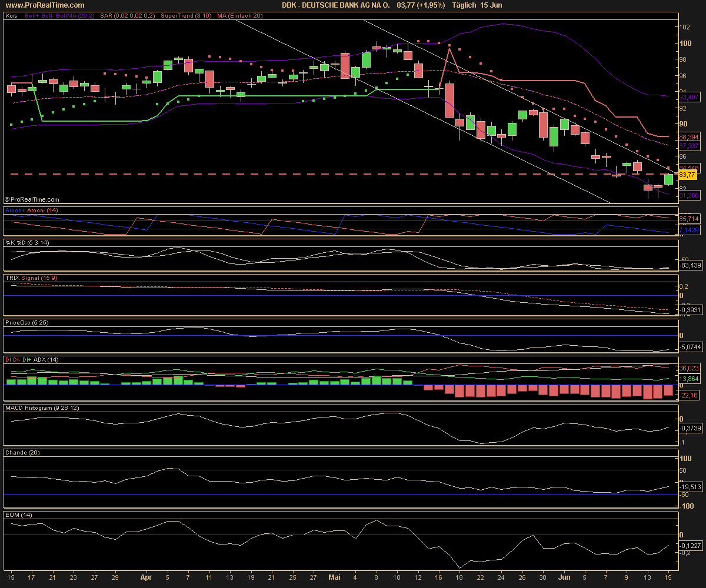Viewport: 706px width, 588px height.
Task: Select the MACD Histogram (9 26 12) label
Action: point(44,407)
